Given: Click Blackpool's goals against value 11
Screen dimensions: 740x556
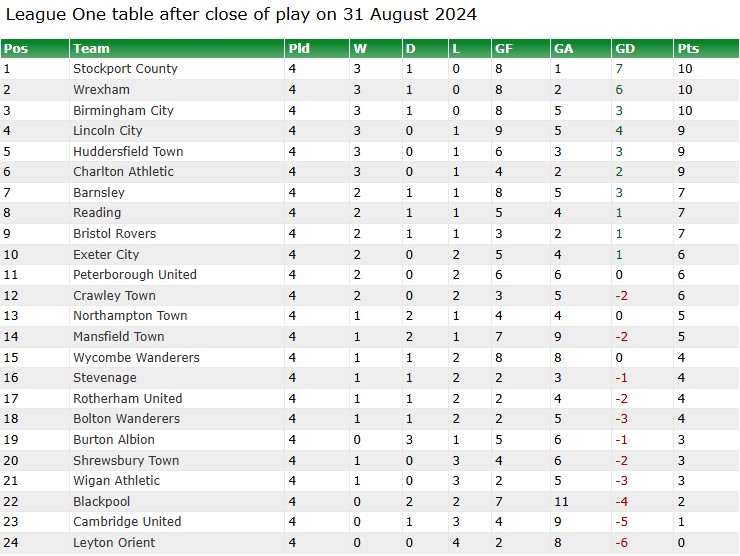Looking at the screenshot, I should 561,501.
